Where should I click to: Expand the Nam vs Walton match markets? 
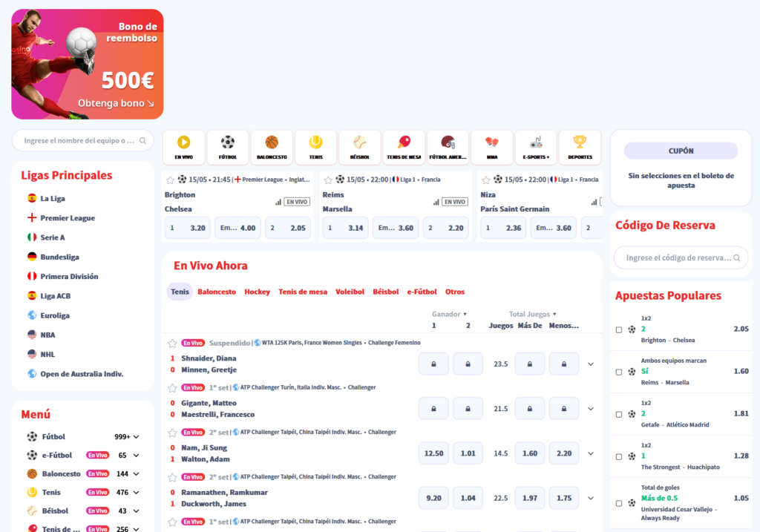click(x=591, y=453)
